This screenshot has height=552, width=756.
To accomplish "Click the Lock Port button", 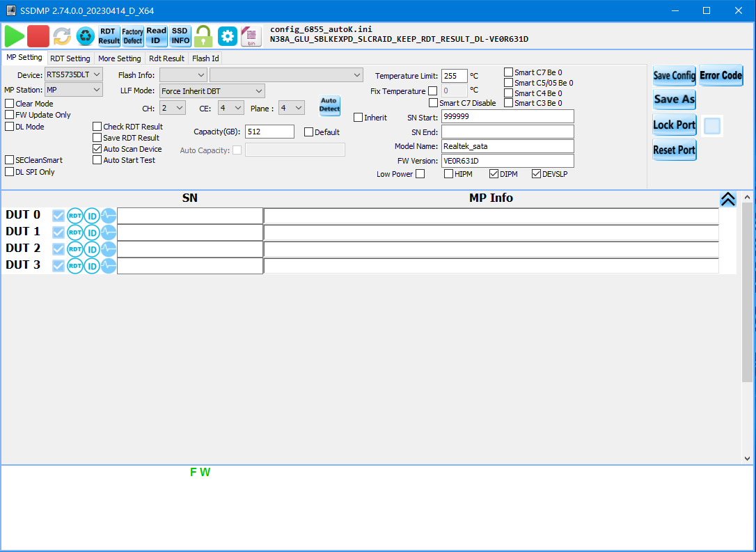I will tap(674, 125).
